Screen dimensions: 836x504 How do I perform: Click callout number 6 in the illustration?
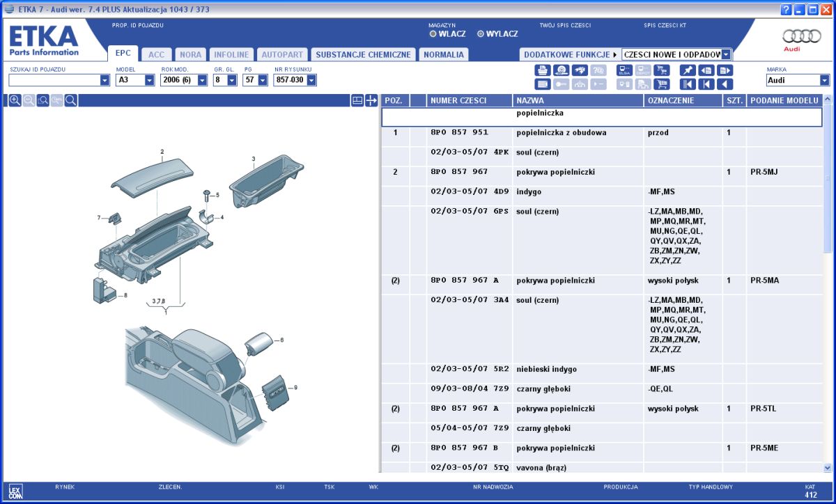tap(281, 340)
